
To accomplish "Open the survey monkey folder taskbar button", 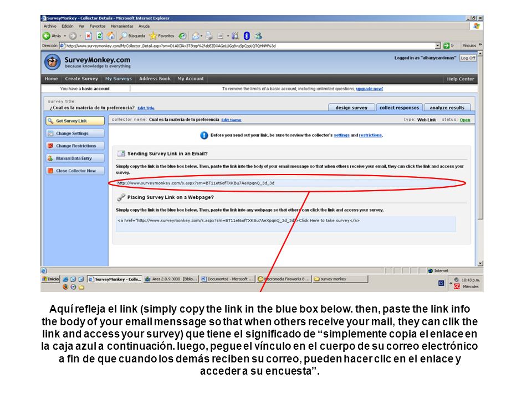I will pos(340,279).
